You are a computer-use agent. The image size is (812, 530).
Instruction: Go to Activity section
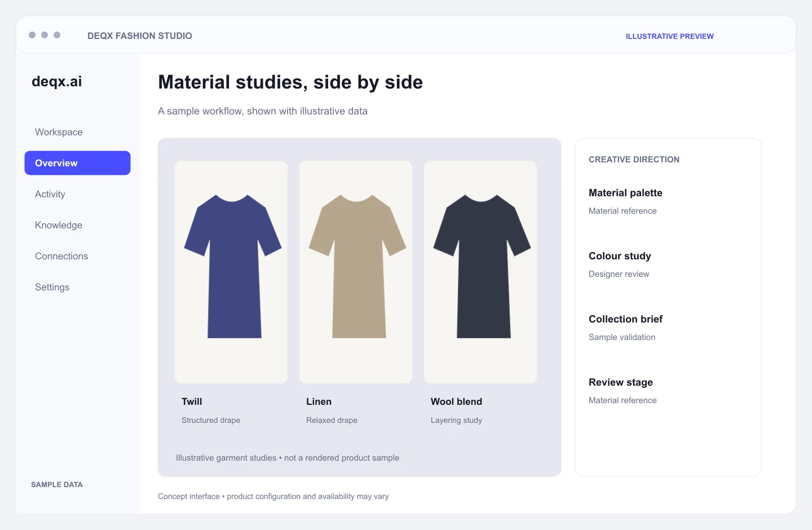click(50, 194)
